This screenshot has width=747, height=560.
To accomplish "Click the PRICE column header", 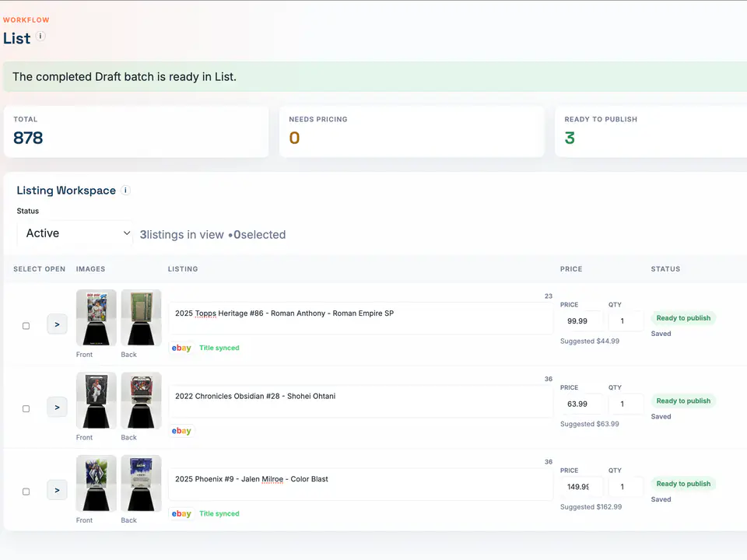I will tap(571, 269).
